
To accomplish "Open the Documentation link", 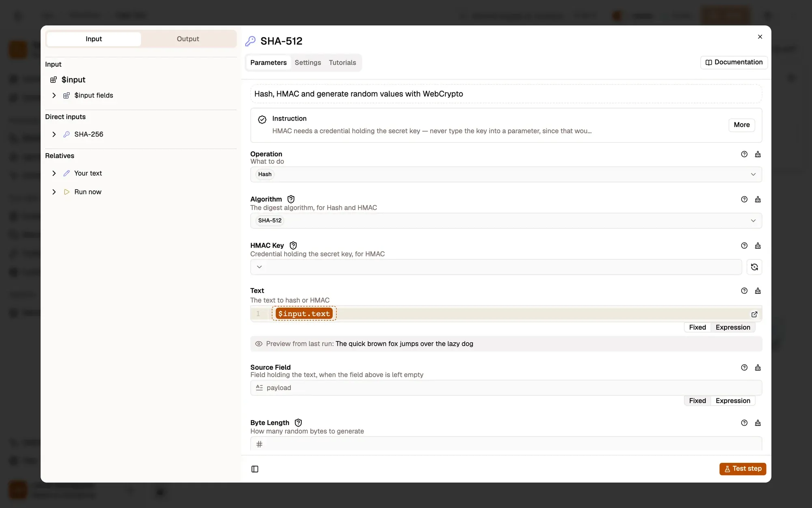I will [734, 62].
